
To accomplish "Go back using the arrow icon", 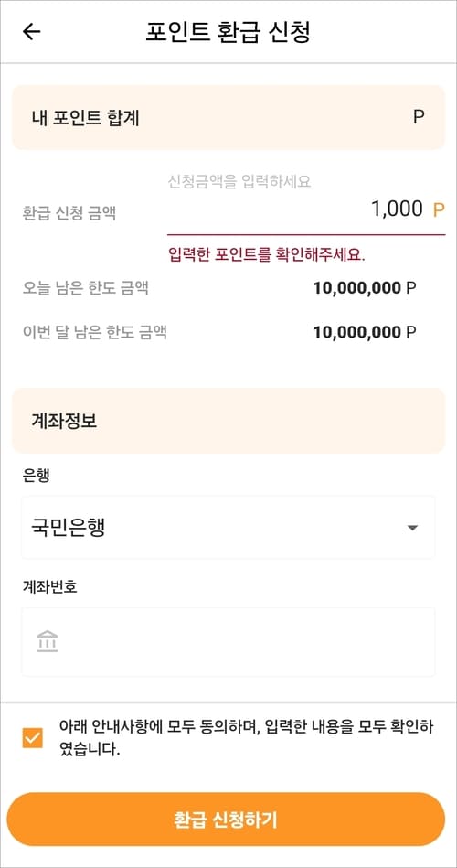I will [32, 31].
